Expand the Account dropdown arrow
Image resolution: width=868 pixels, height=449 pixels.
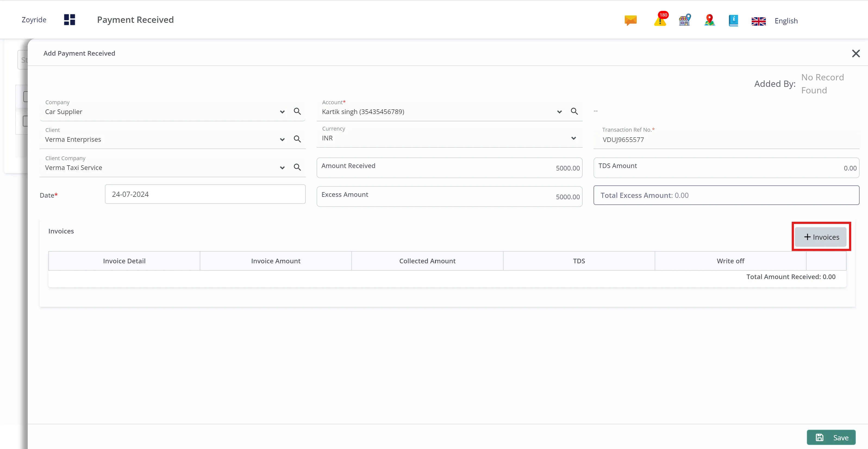(559, 112)
